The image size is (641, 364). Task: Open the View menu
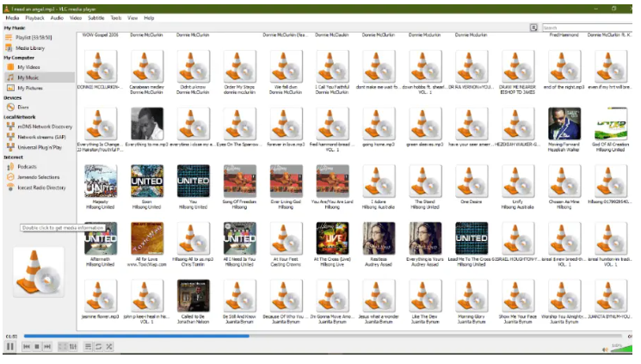click(133, 18)
